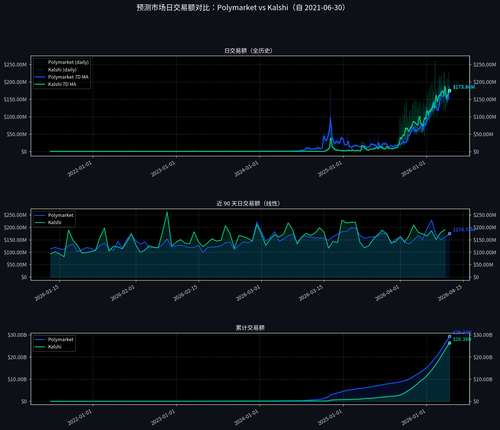Screen dimensions: 500x430
Task: Click left-axis $30.00B label of cumulative chart
Action: 17,335
